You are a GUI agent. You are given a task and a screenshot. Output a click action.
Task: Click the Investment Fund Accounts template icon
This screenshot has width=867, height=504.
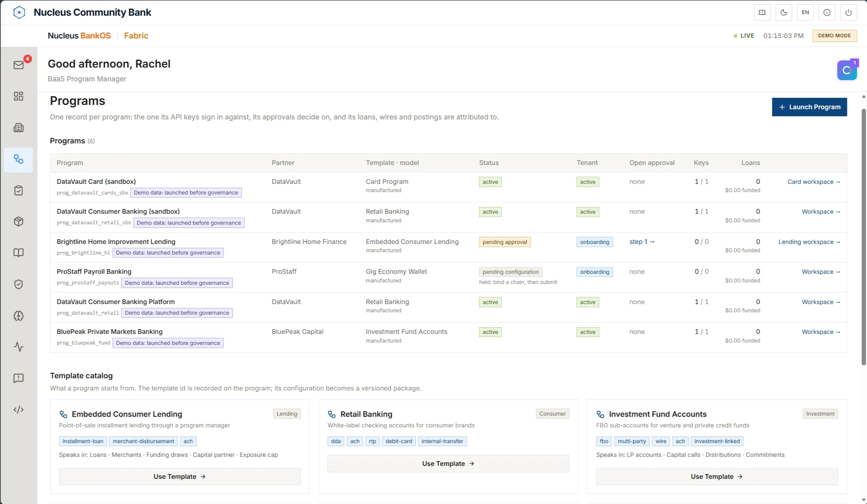pyautogui.click(x=600, y=414)
